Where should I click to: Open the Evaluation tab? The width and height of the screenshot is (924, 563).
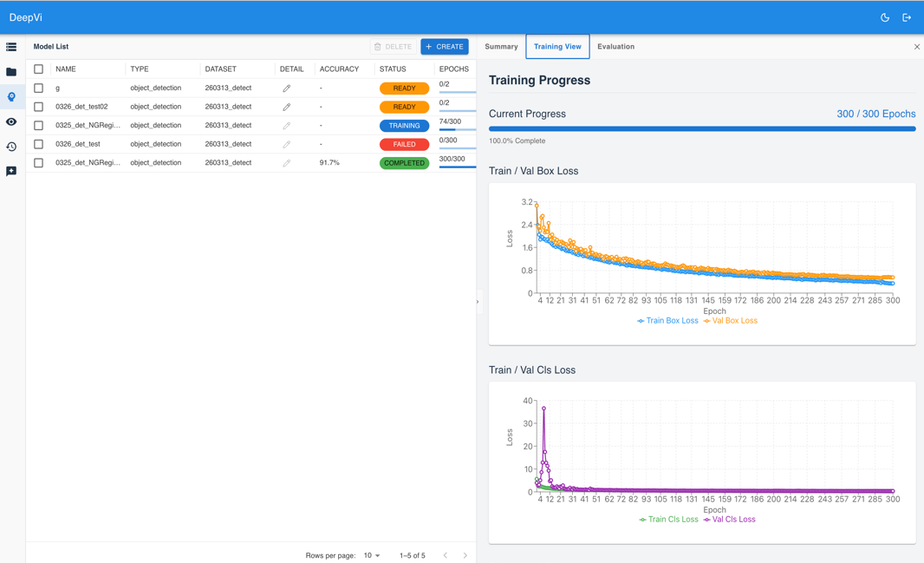click(x=615, y=47)
